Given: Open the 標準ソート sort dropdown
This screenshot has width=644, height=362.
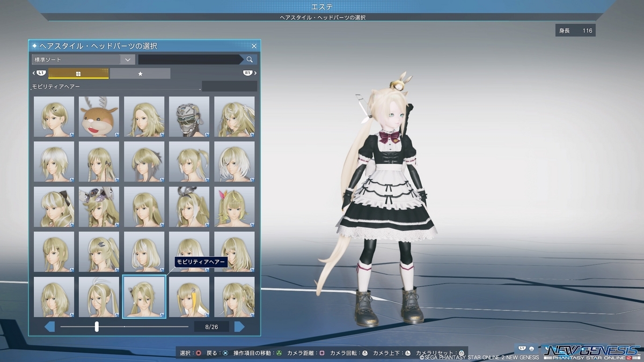Looking at the screenshot, I should point(83,60).
